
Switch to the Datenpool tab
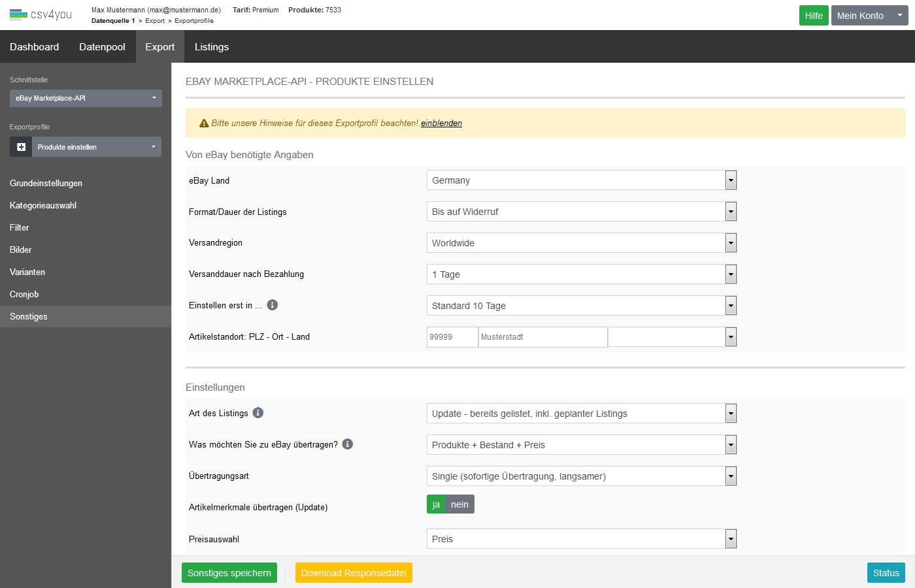(102, 47)
